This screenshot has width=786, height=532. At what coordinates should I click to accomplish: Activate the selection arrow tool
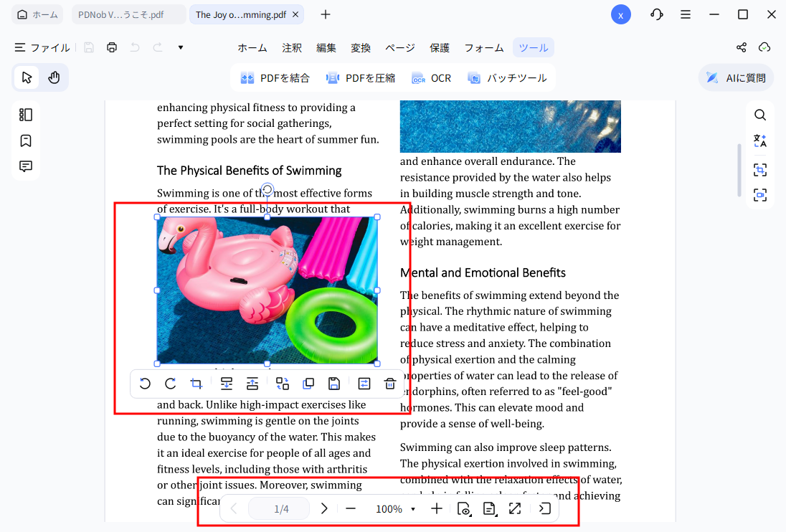click(x=26, y=77)
